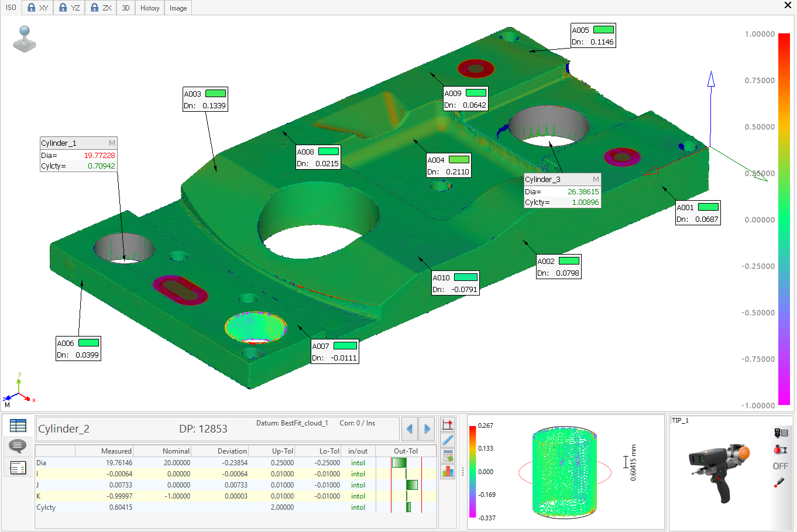Open the report list icon in left sidebar
Viewport: 797px width, 532px height.
pos(18,467)
